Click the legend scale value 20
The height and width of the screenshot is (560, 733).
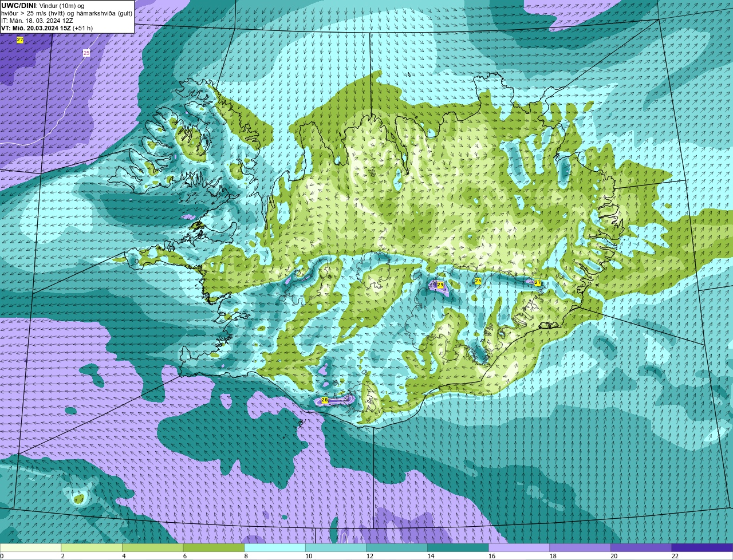(x=614, y=556)
